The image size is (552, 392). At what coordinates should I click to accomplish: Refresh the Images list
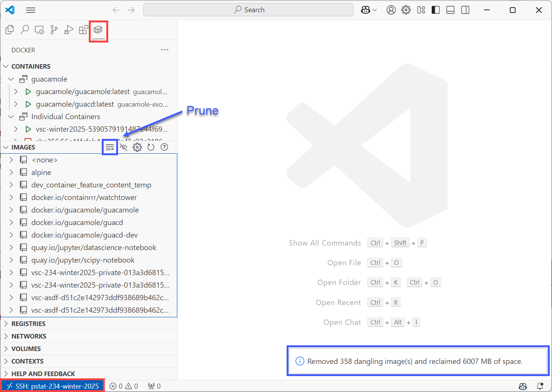[151, 147]
